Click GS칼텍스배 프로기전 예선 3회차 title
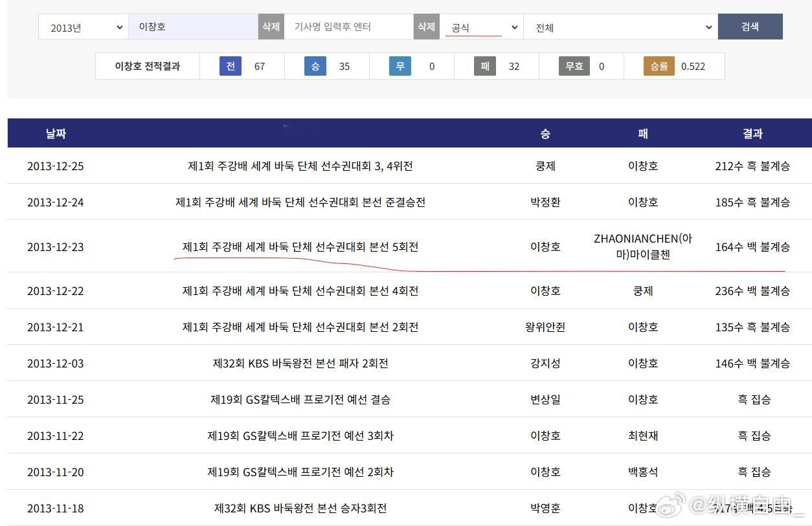 click(300, 436)
